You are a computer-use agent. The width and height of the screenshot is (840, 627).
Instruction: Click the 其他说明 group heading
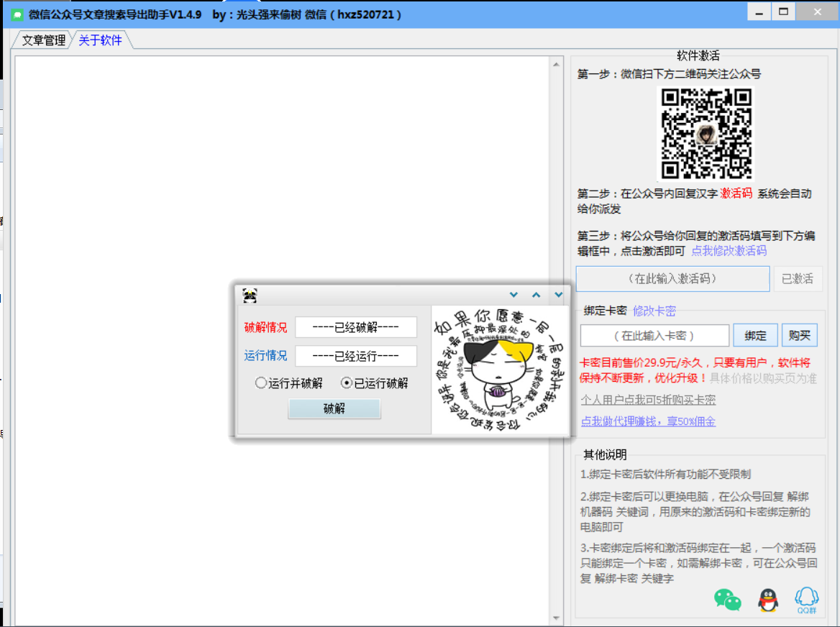605,454
